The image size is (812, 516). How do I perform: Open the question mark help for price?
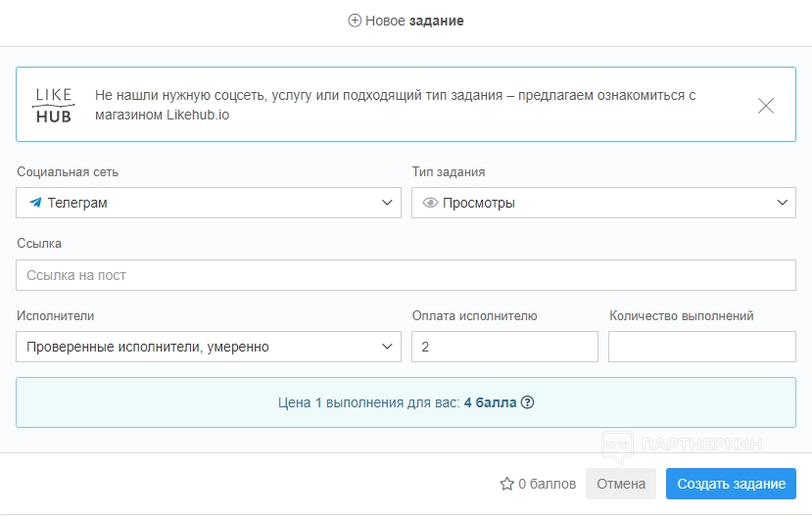(527, 402)
